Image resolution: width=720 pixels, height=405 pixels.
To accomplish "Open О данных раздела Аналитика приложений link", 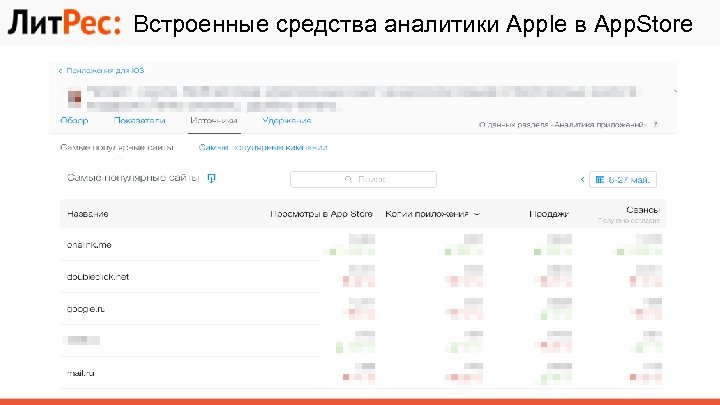I will [563, 124].
